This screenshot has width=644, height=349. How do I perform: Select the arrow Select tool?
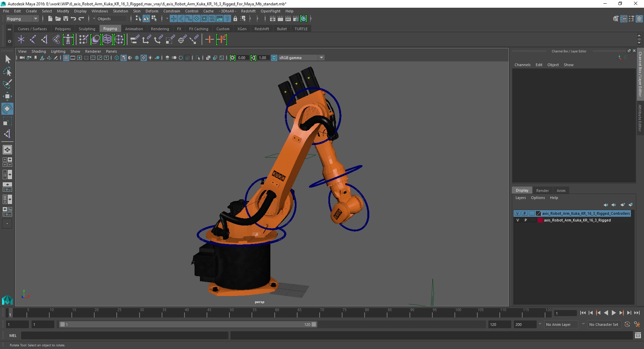tap(7, 59)
